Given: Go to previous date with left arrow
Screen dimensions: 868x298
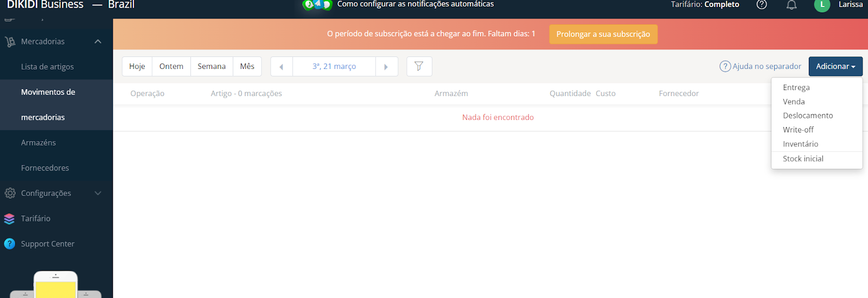Looking at the screenshot, I should coord(281,67).
